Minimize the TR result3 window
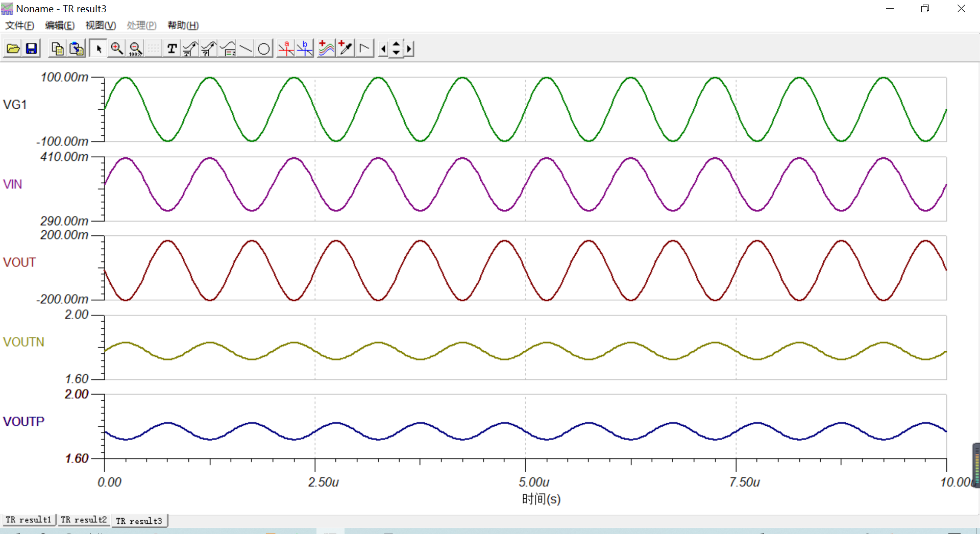The height and width of the screenshot is (534, 980). pyautogui.click(x=890, y=9)
